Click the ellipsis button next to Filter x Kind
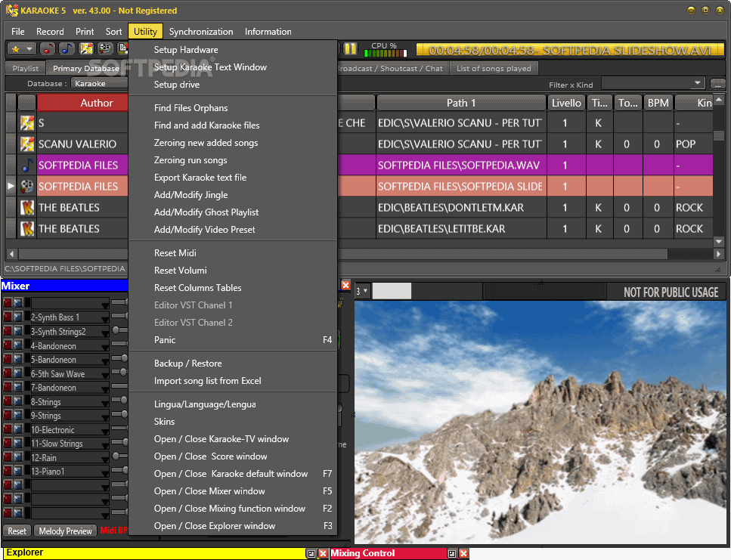Viewport: 731px width, 560px height. pos(717,84)
